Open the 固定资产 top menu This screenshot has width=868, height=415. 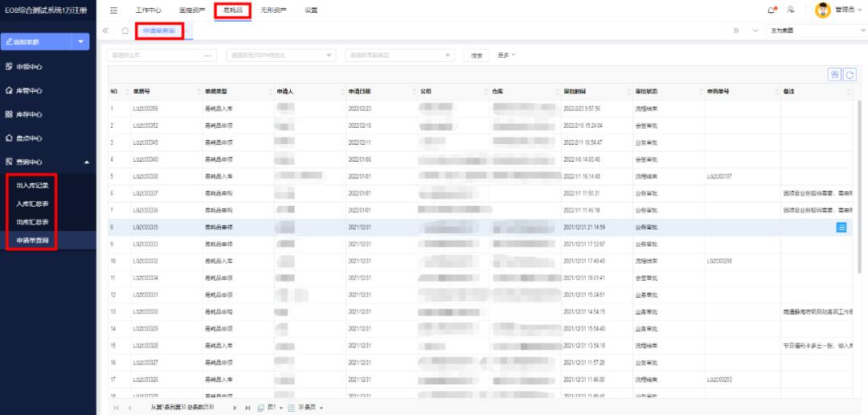click(192, 10)
